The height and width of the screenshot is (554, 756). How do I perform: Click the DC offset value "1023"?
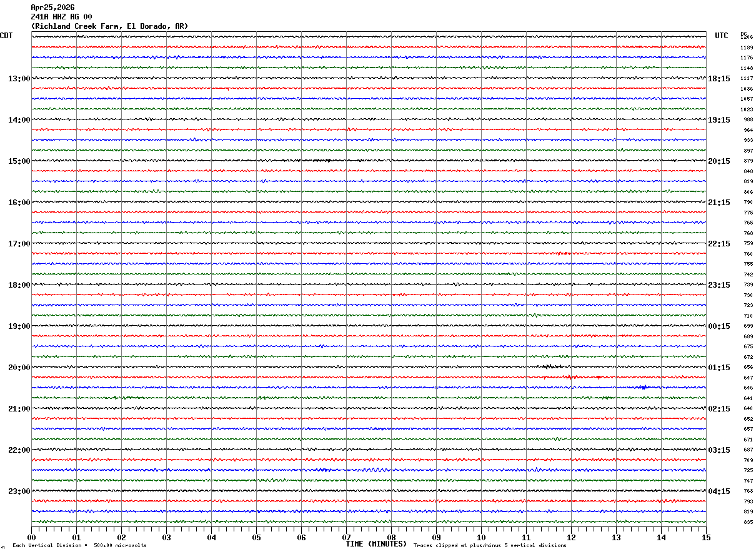(747, 109)
